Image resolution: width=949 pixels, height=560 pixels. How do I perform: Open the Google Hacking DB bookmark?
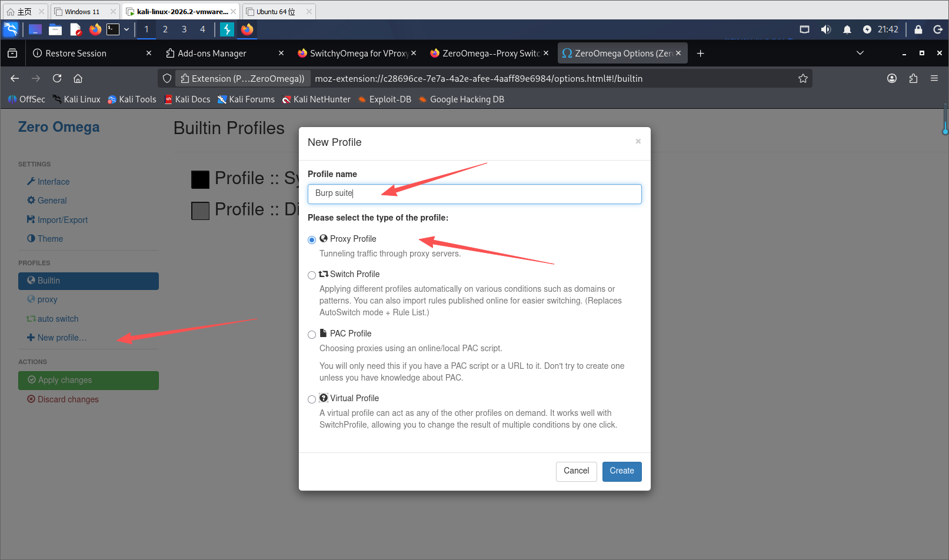click(461, 99)
